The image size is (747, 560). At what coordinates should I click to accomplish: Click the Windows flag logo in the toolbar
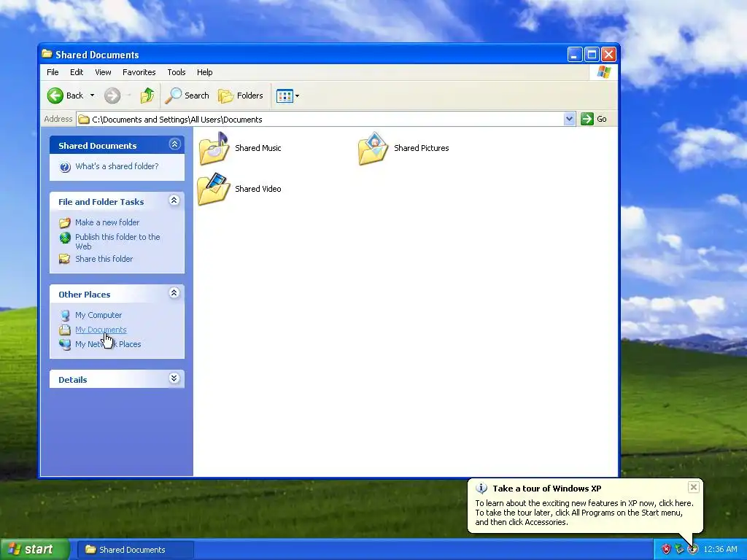tap(603, 72)
